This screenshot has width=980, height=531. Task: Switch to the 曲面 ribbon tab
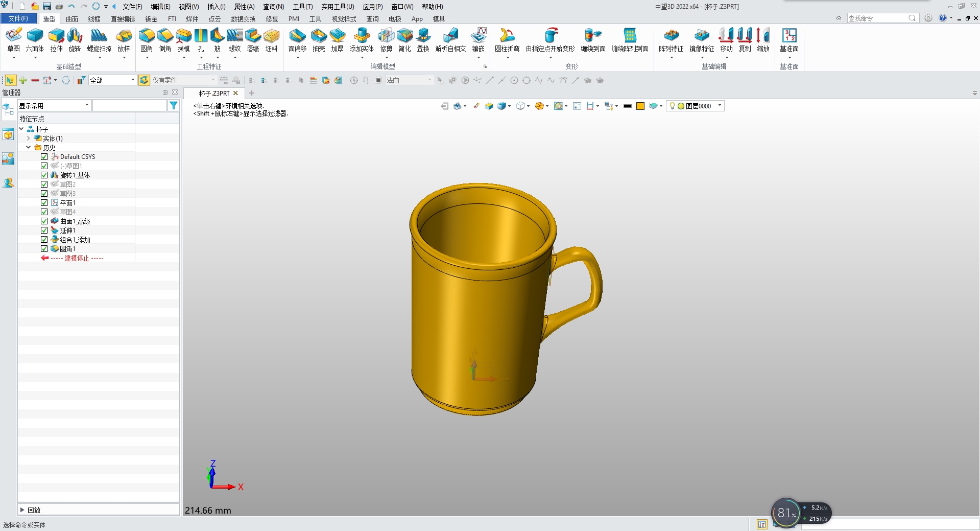(x=71, y=19)
